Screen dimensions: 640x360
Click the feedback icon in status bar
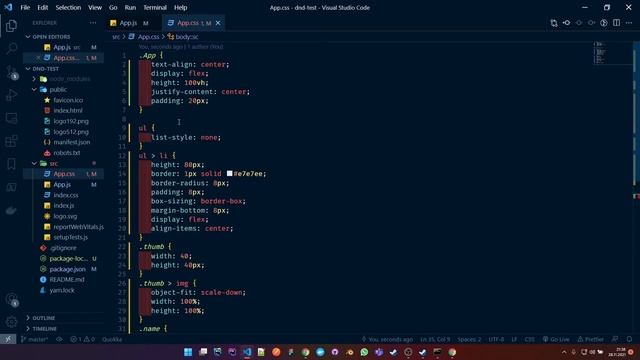615,339
